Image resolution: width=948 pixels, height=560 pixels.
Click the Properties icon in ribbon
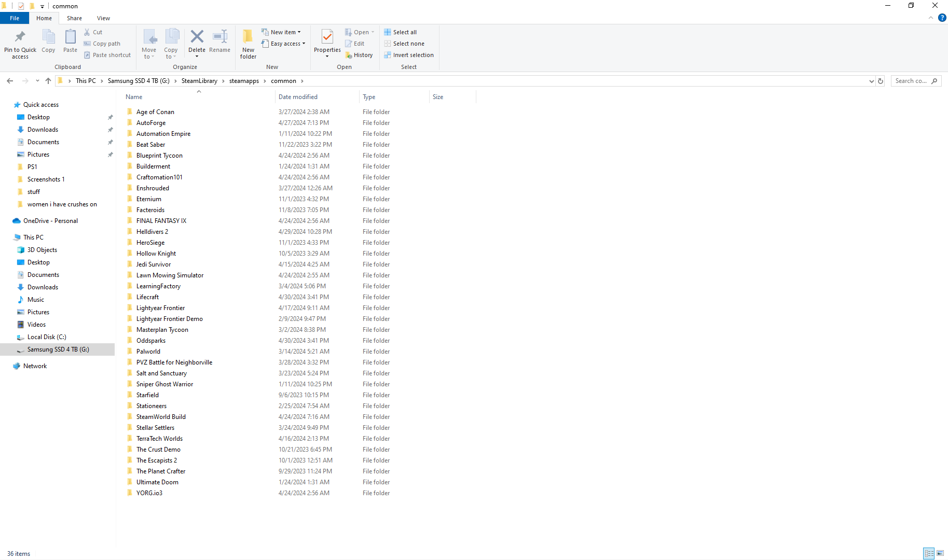coord(327,37)
